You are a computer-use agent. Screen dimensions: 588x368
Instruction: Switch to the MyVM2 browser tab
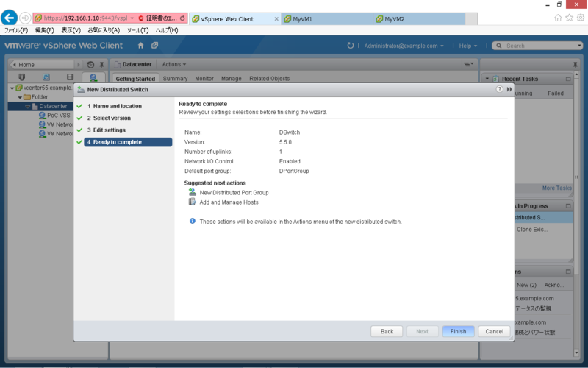[x=419, y=19]
